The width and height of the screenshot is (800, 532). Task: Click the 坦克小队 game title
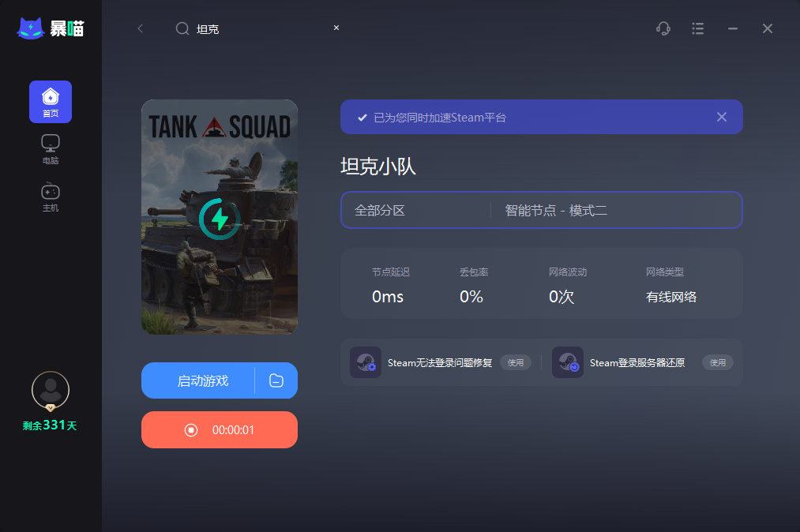point(378,167)
